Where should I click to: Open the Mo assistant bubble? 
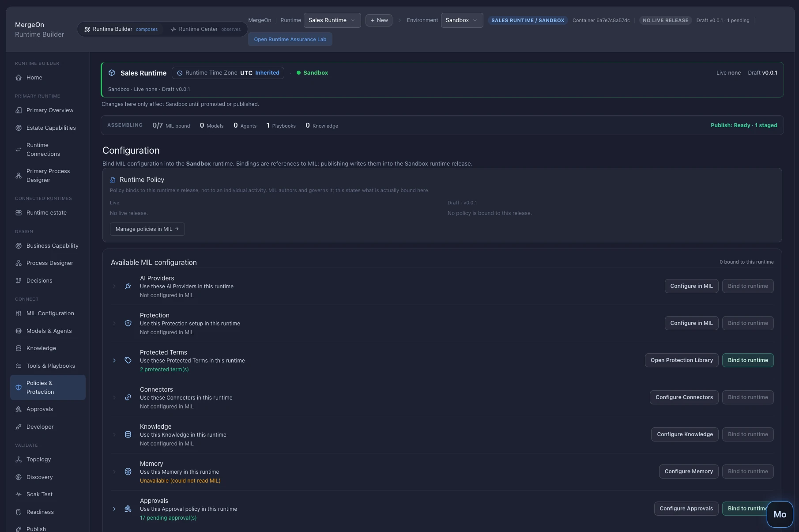(x=780, y=514)
